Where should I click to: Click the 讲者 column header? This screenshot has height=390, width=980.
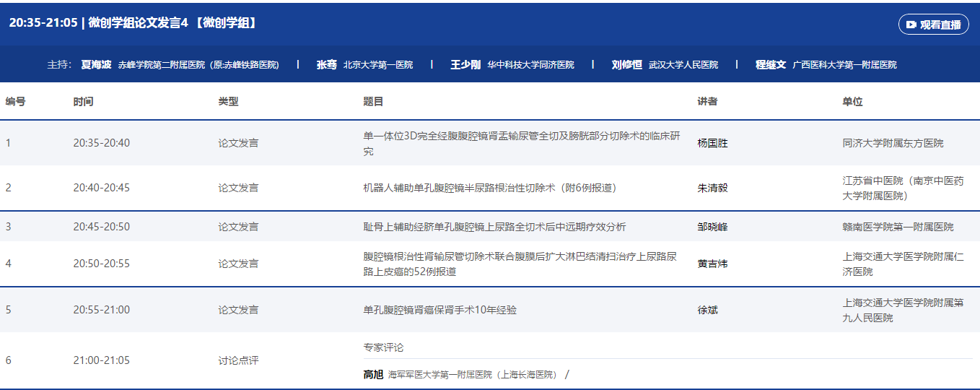(707, 102)
